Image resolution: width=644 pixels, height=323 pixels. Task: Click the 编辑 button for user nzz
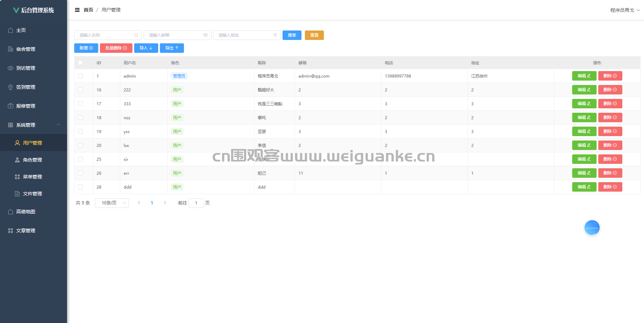[584, 117]
